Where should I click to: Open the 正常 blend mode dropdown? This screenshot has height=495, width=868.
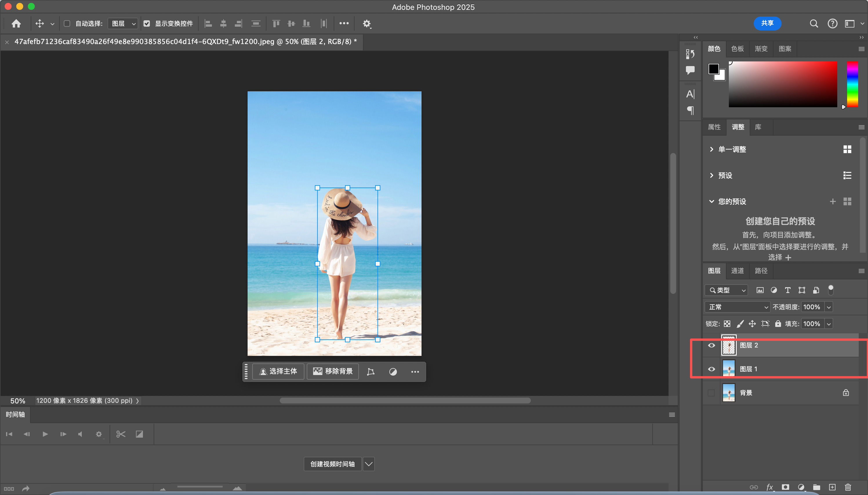coord(737,307)
